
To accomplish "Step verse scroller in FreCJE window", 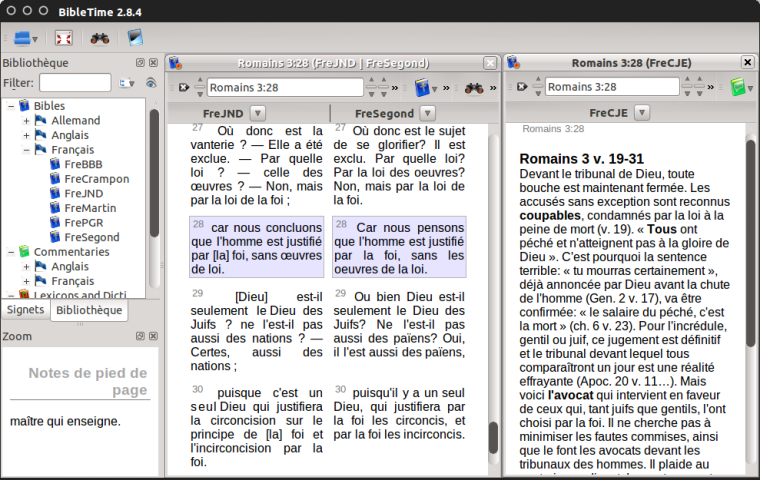I will pyautogui.click(x=699, y=87).
